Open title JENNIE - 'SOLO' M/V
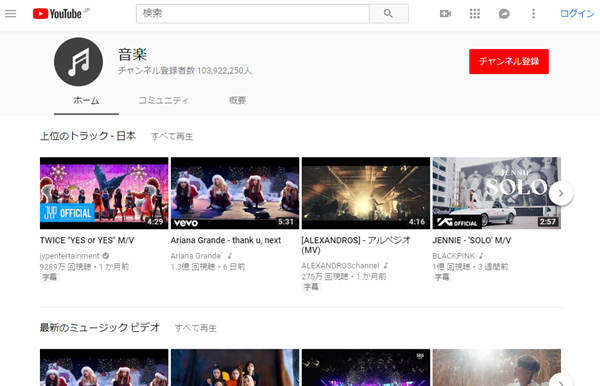The height and width of the screenshot is (386, 600). 472,240
